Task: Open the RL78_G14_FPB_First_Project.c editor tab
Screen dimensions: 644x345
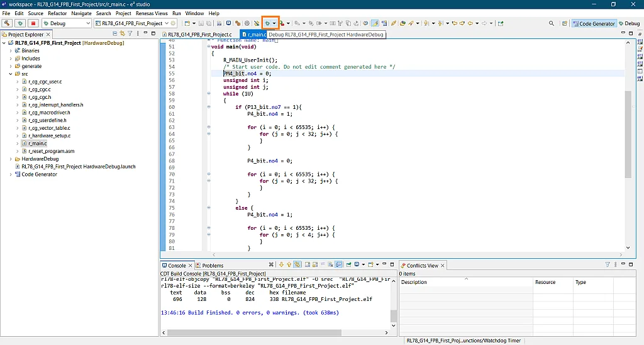Action: [x=200, y=34]
